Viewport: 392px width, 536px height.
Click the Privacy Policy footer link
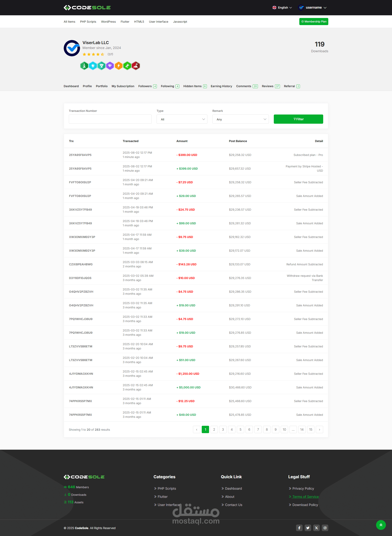pyautogui.click(x=301, y=488)
